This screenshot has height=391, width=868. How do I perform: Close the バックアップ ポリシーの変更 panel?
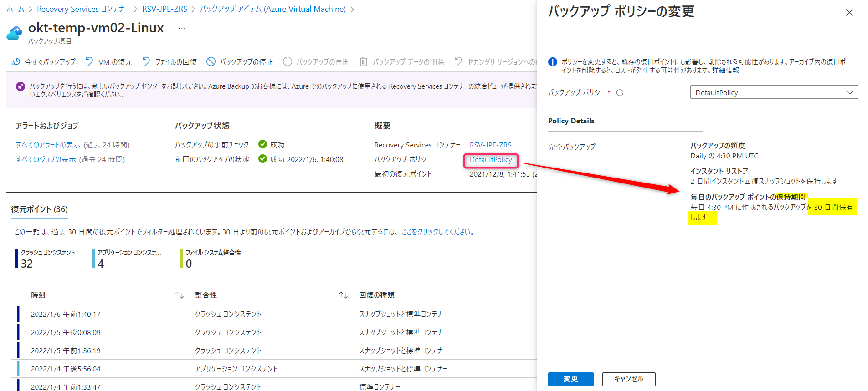[x=849, y=13]
